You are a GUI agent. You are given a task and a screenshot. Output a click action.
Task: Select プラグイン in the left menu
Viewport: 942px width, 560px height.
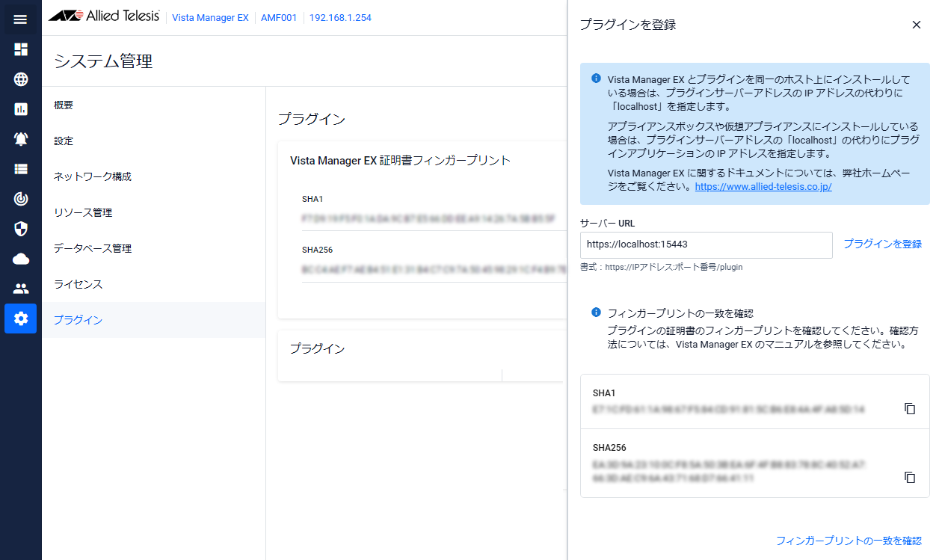[x=153, y=320]
